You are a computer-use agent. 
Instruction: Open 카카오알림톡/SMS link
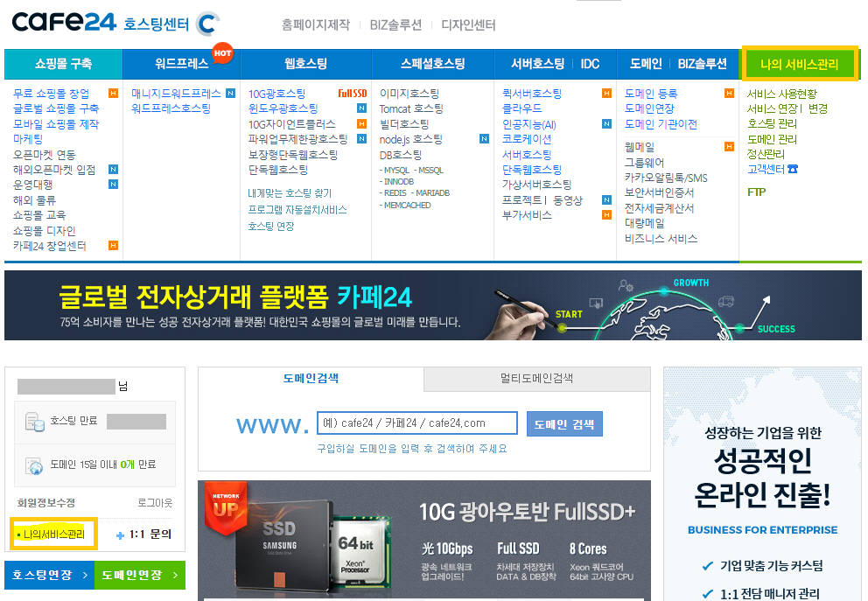click(x=666, y=178)
